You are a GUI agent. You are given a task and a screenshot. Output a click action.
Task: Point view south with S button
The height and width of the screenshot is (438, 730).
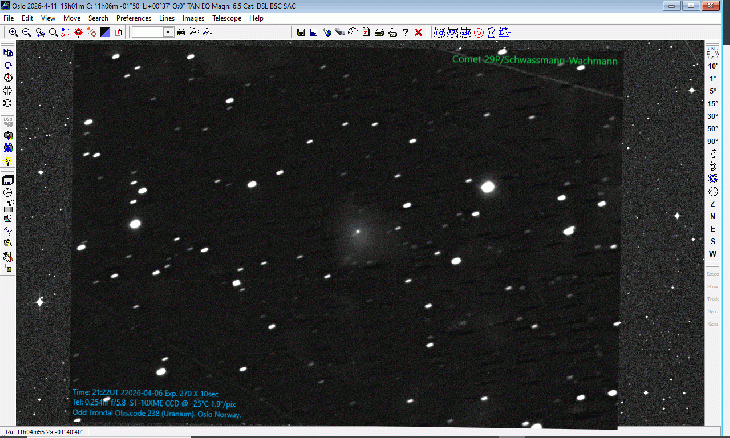tap(713, 240)
